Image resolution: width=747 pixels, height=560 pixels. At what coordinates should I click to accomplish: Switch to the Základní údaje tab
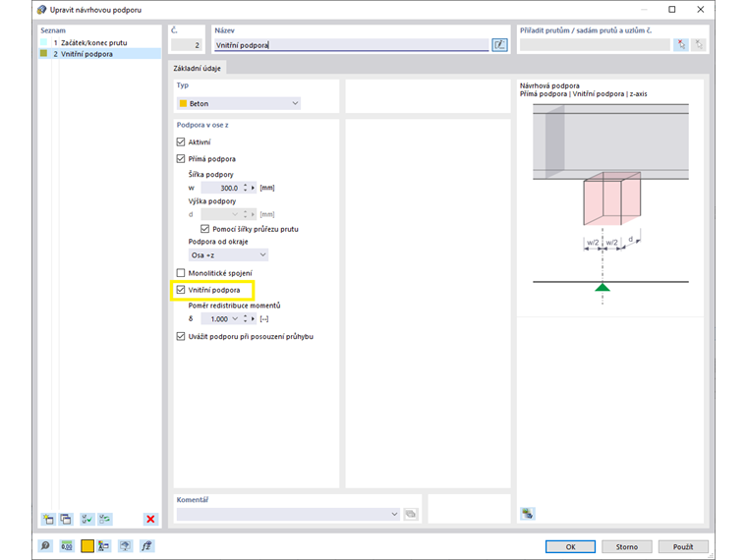click(198, 68)
